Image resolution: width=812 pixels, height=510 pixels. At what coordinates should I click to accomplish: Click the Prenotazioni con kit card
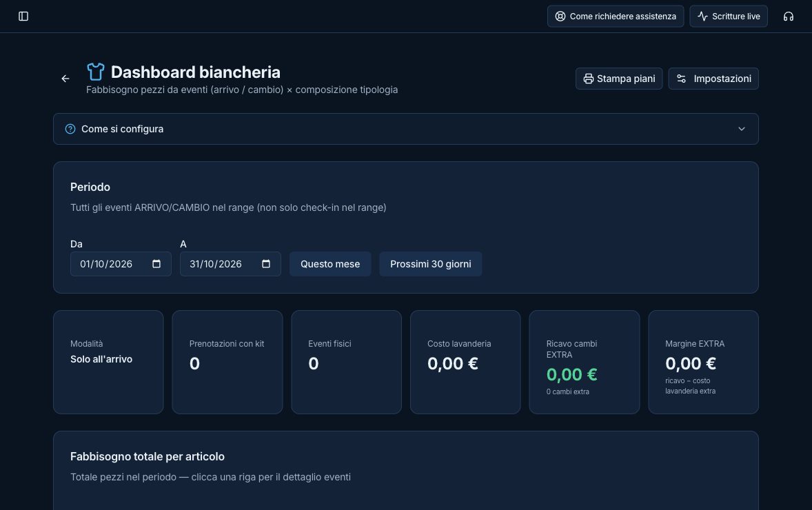pos(227,362)
